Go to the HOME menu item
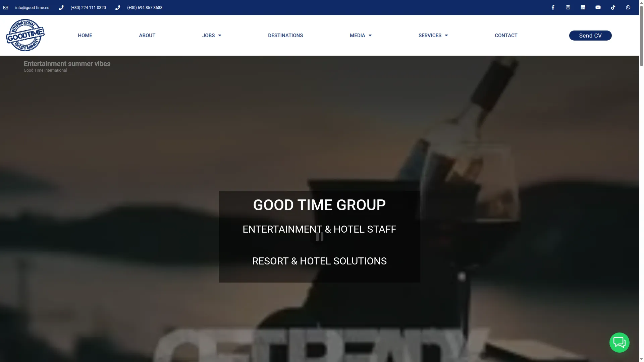Screen dimensions: 644x362 click(85, 36)
